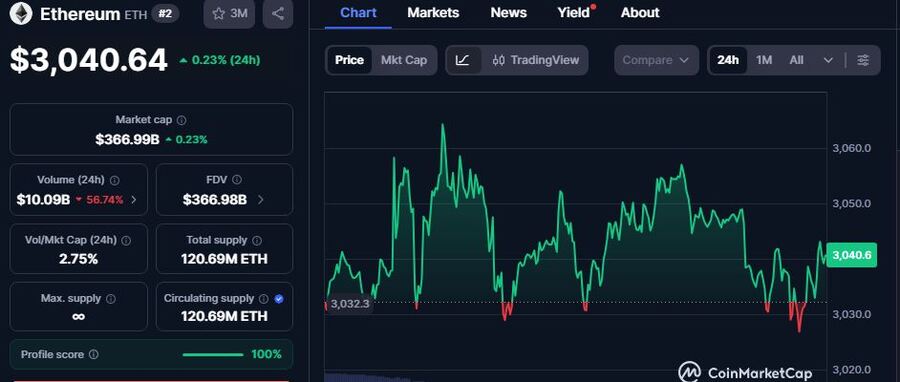Click the $366.99B market cap value
900x382 pixels.
(x=127, y=139)
